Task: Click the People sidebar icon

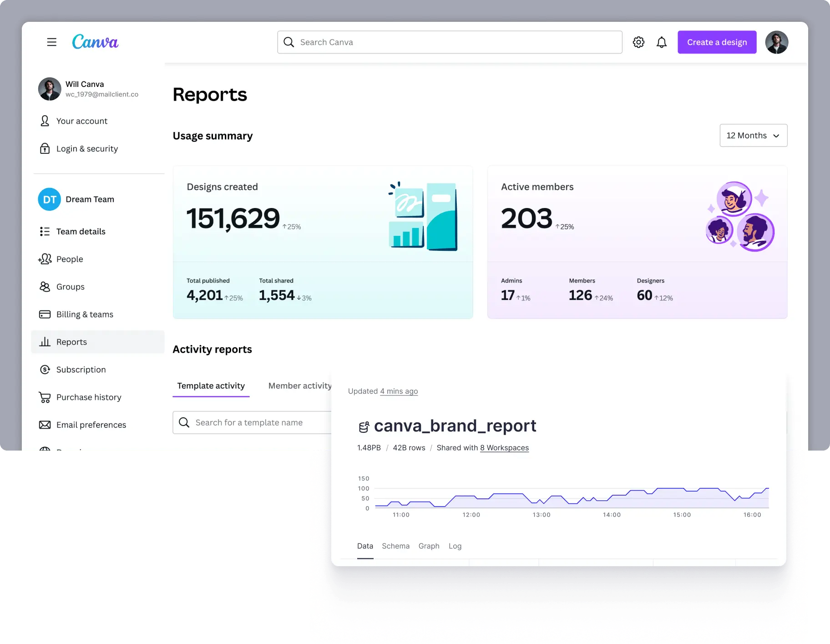Action: [45, 259]
